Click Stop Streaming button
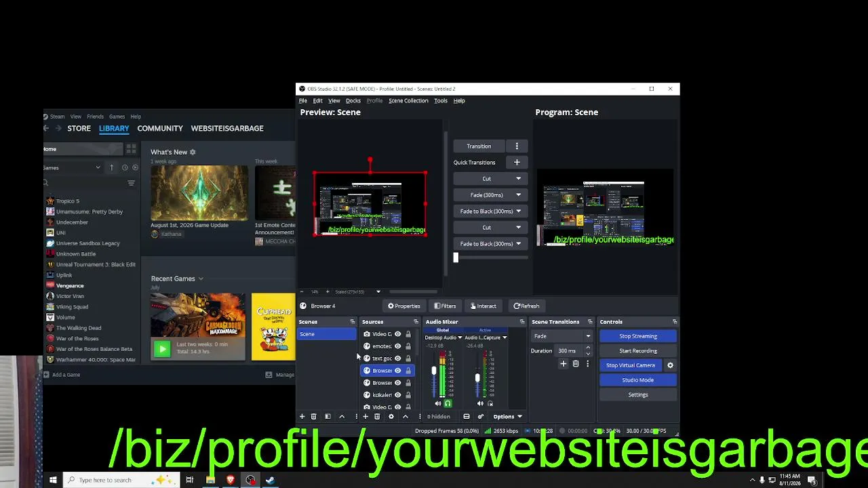This screenshot has height=488, width=868. (x=638, y=336)
